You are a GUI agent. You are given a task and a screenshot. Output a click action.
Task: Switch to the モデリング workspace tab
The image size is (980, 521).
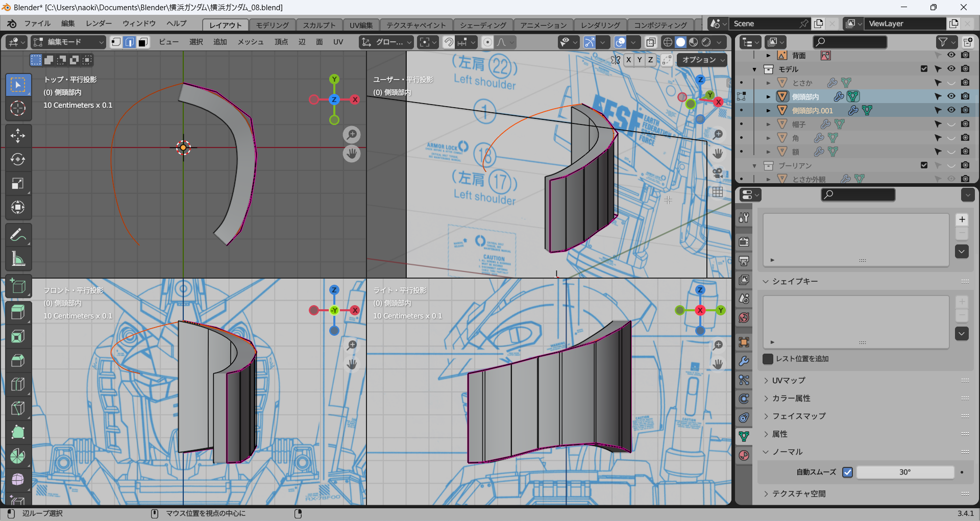(272, 25)
